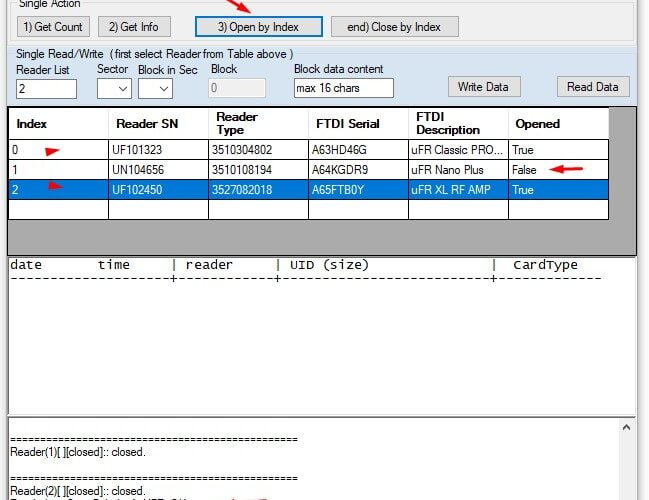Click the Index column header
649x500 pixels.
click(58, 123)
